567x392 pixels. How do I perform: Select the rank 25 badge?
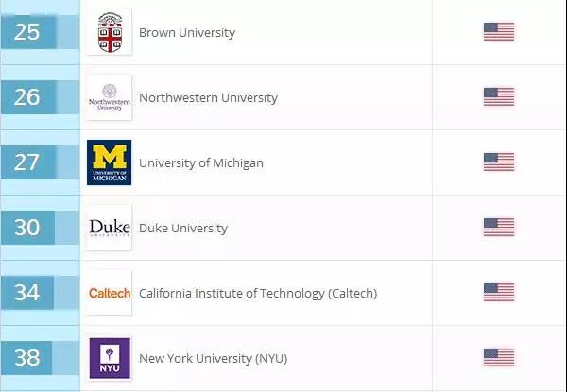click(x=28, y=32)
